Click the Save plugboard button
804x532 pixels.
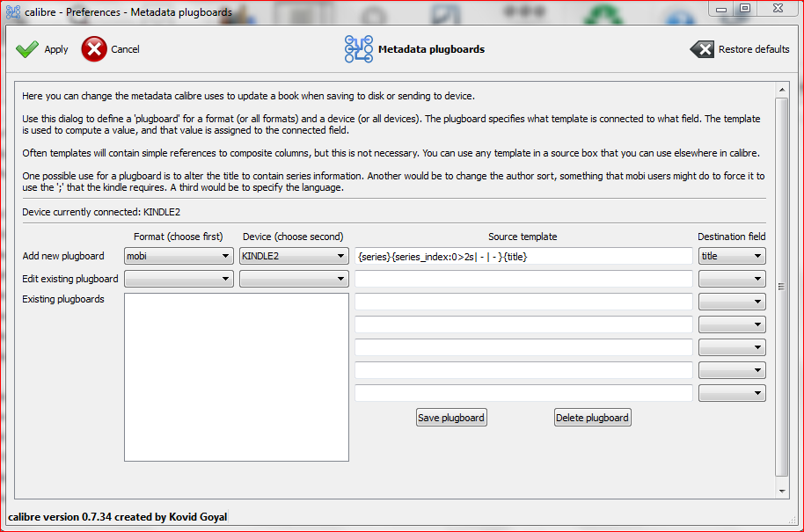coord(451,418)
